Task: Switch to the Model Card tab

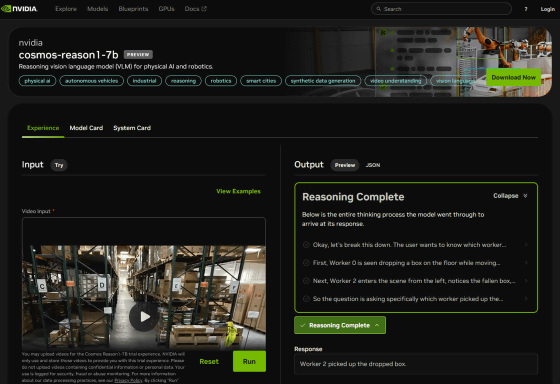Action: [x=86, y=128]
